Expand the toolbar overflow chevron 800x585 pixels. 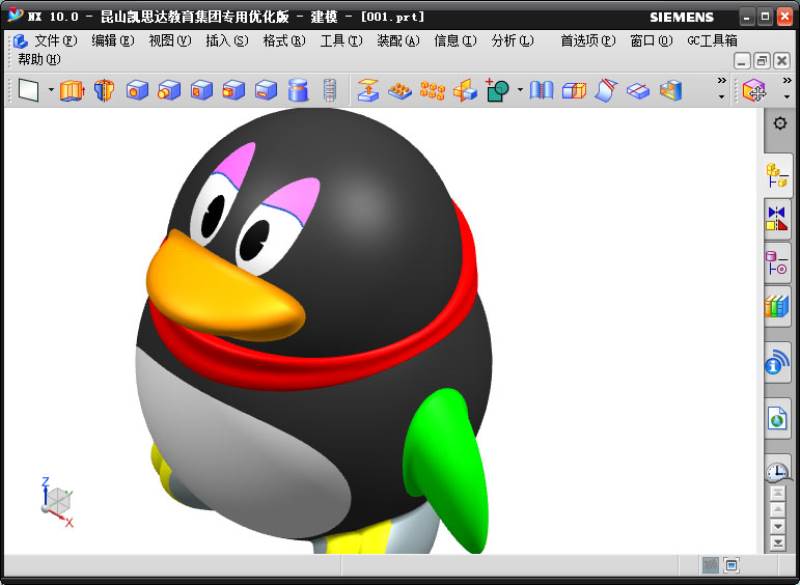pyautogui.click(x=721, y=81)
